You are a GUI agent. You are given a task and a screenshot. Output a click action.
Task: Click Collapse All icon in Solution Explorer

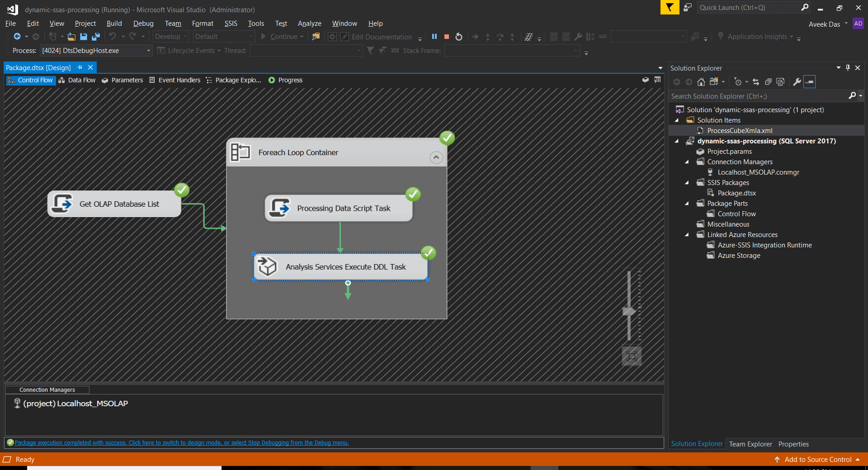[x=768, y=82]
